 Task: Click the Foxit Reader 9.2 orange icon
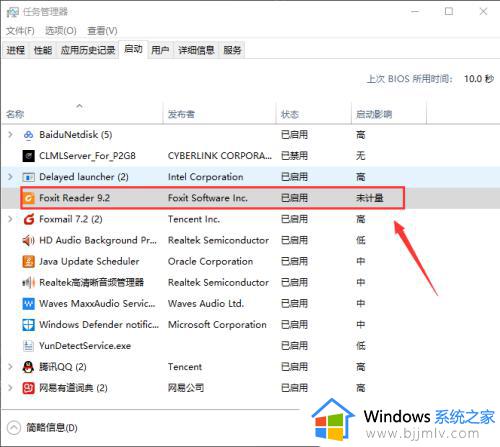click(x=28, y=198)
